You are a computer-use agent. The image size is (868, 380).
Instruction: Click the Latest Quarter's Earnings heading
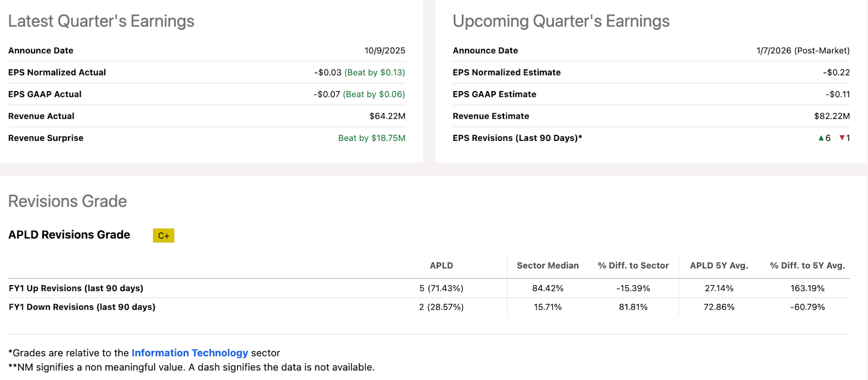pyautogui.click(x=101, y=21)
